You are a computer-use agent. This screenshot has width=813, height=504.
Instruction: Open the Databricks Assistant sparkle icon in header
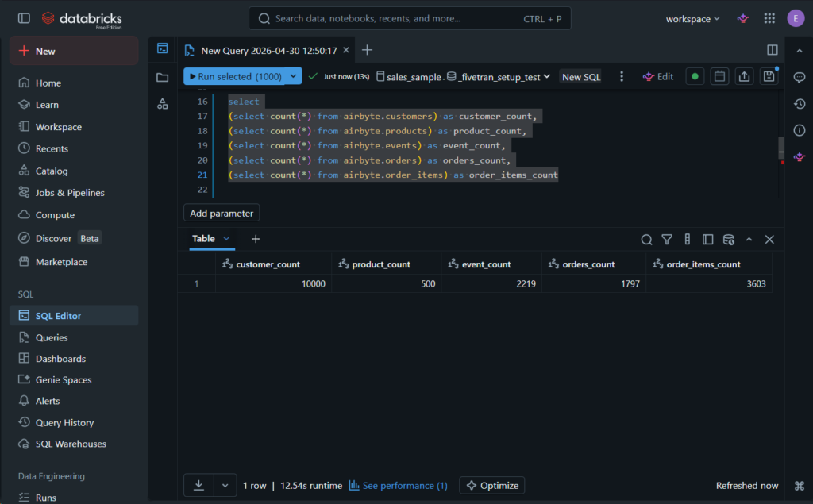[743, 19]
